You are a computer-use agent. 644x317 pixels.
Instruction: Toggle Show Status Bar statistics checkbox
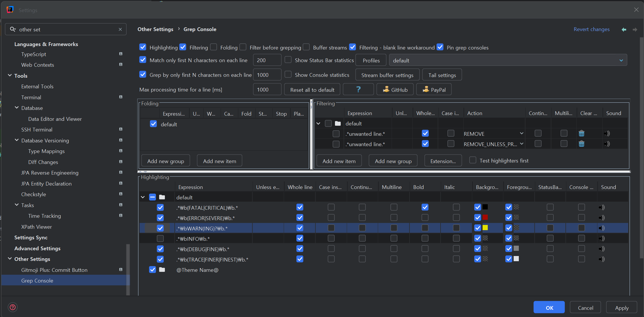pyautogui.click(x=288, y=60)
